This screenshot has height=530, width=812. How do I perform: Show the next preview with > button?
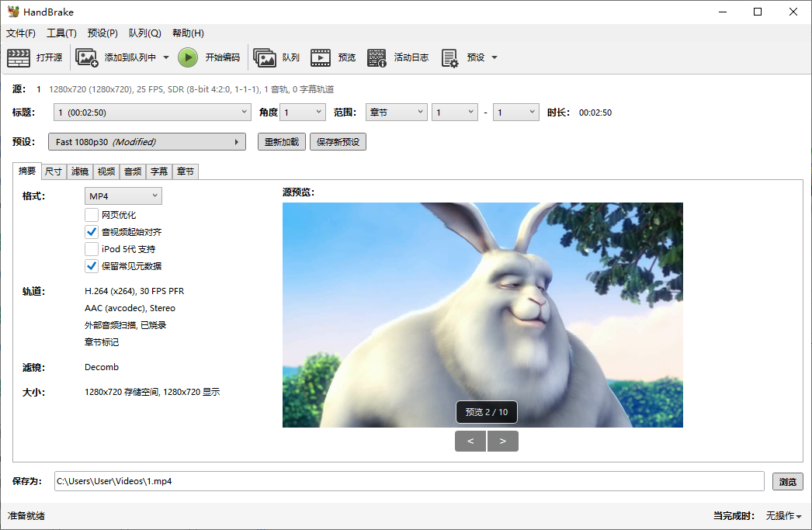502,441
